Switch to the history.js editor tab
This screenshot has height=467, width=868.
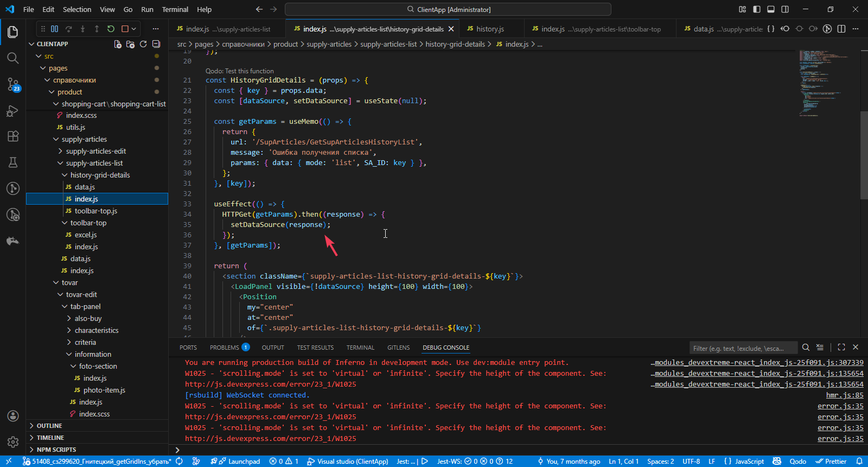(x=490, y=29)
